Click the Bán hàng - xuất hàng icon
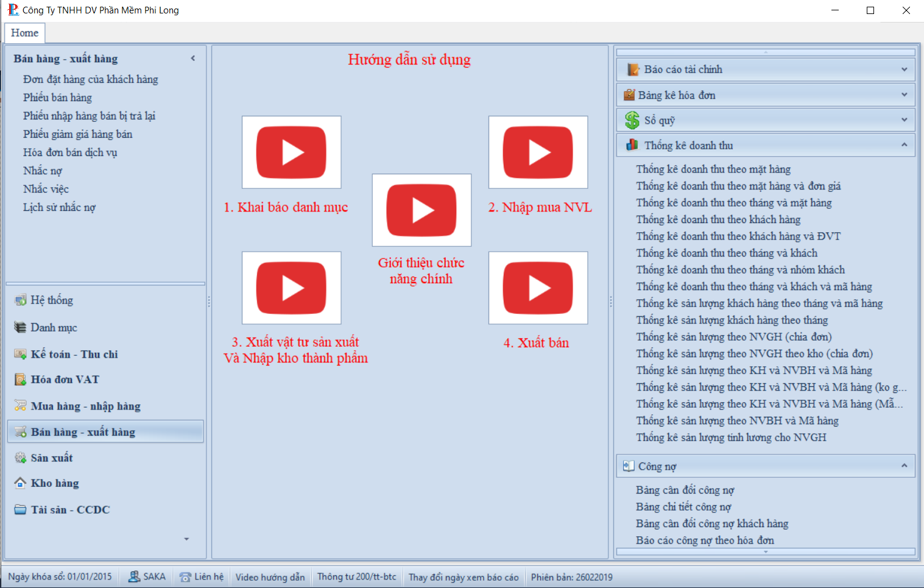 (21, 432)
